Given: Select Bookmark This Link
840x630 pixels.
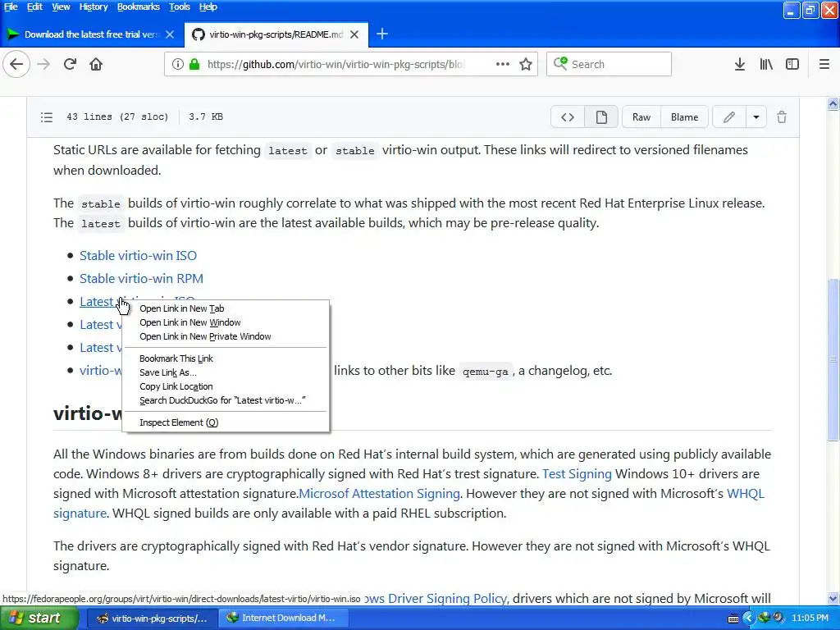Looking at the screenshot, I should pos(226,358).
